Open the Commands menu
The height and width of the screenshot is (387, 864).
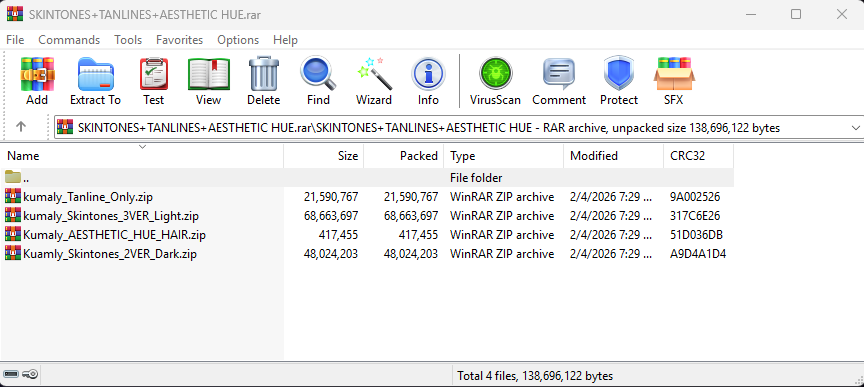(x=69, y=40)
